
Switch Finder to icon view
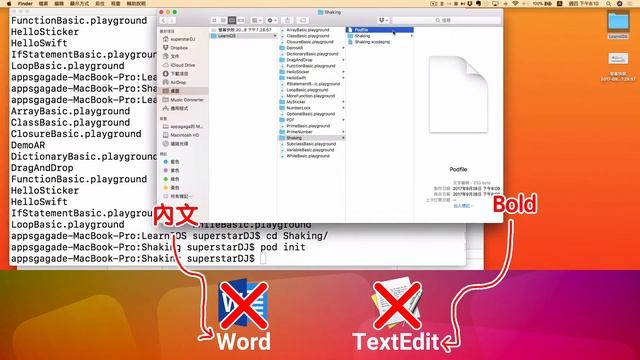click(214, 20)
